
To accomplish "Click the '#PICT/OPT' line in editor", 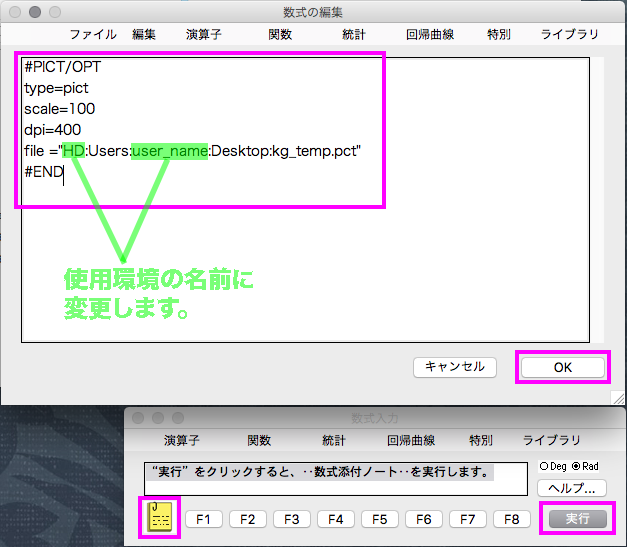I will point(63,67).
